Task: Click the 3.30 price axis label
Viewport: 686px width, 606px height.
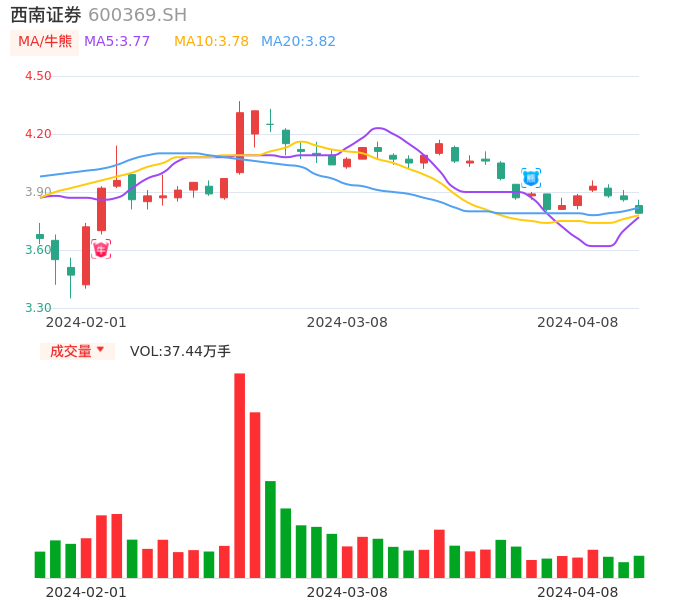Action: click(38, 308)
